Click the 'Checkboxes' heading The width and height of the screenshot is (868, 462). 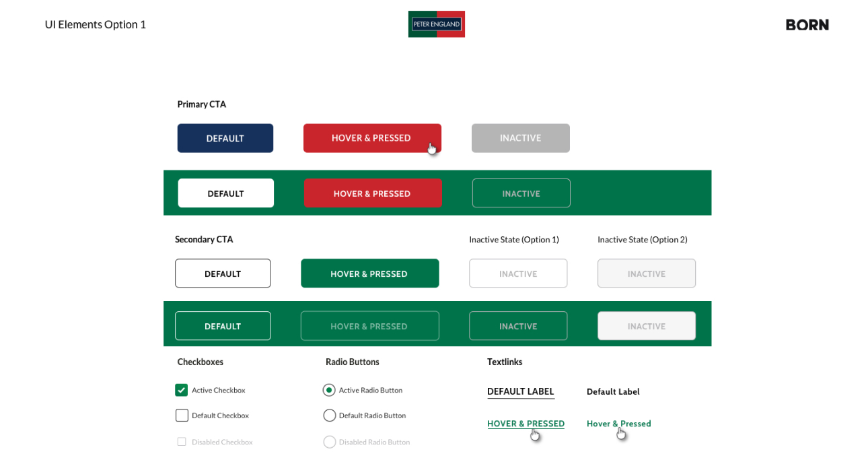coord(201,362)
